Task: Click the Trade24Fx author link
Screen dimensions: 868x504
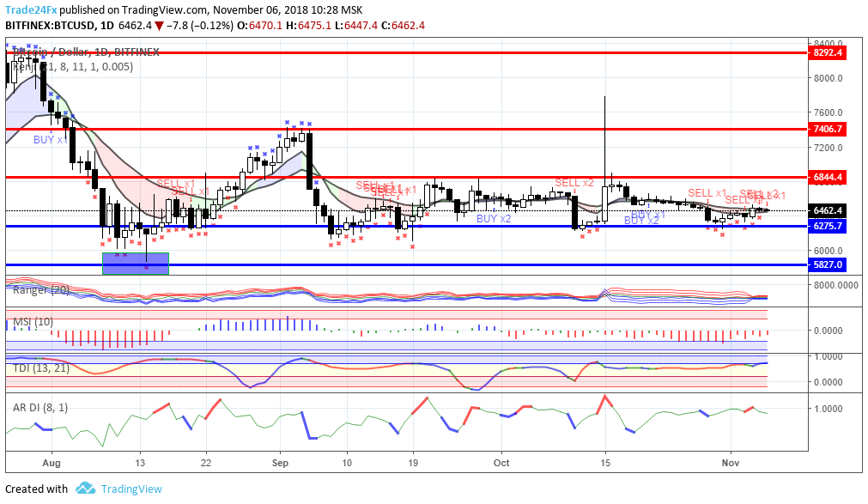Action: 31,10
